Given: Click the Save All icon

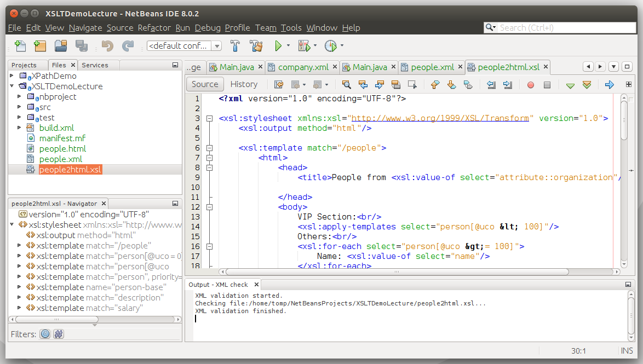Looking at the screenshot, I should (x=81, y=45).
